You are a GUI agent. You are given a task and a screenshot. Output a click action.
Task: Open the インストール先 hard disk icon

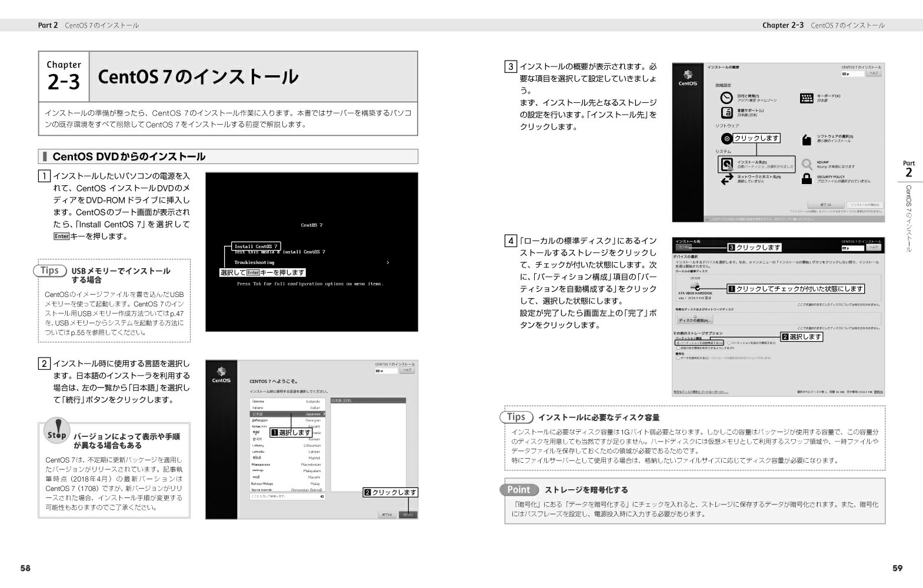pyautogui.click(x=727, y=164)
